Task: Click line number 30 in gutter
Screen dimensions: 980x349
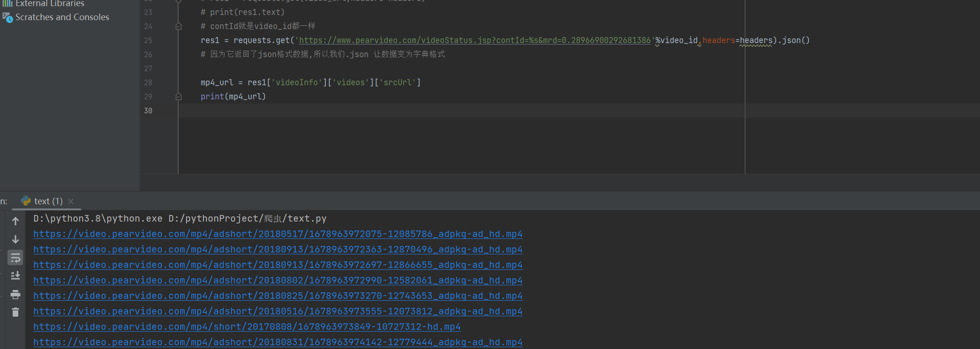Action: (148, 111)
